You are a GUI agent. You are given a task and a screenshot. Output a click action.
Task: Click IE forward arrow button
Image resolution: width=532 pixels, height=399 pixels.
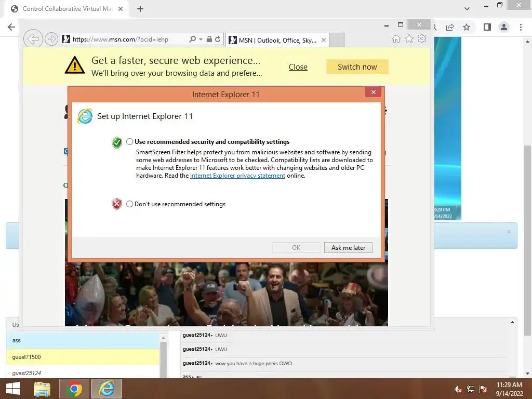pos(51,39)
